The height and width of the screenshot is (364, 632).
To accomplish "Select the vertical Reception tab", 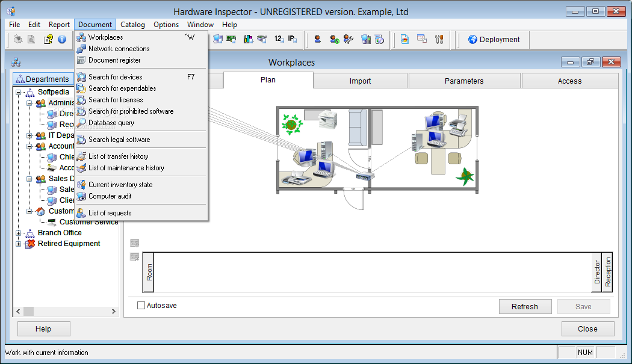I will point(607,272).
